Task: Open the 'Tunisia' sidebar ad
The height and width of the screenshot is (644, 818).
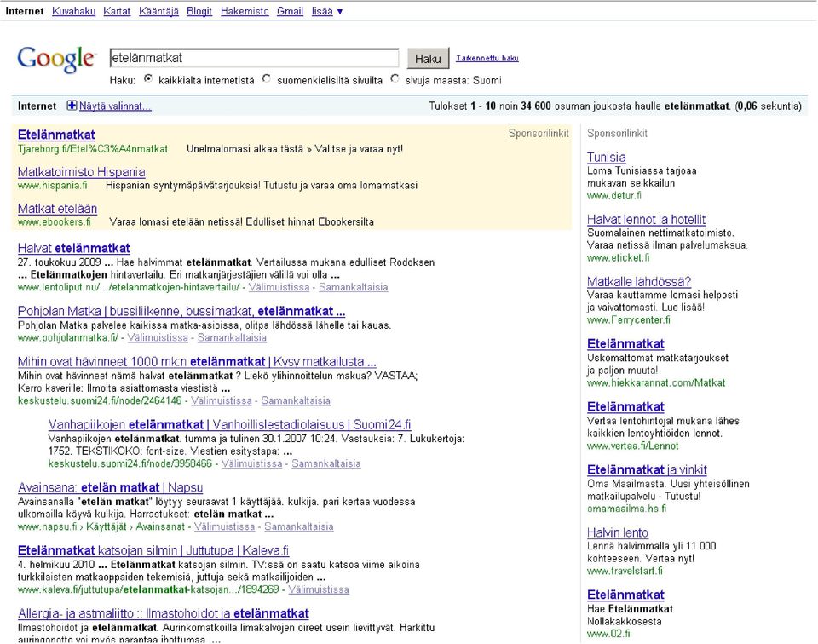Action: point(606,158)
